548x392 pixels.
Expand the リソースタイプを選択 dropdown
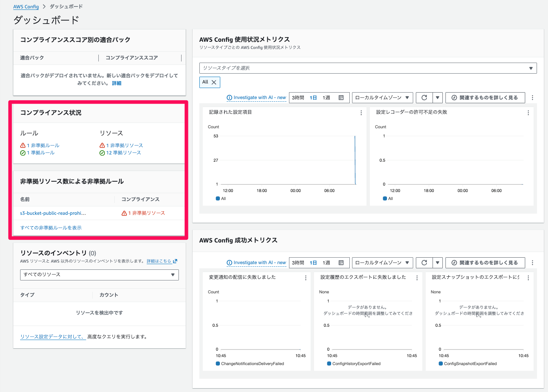point(368,68)
